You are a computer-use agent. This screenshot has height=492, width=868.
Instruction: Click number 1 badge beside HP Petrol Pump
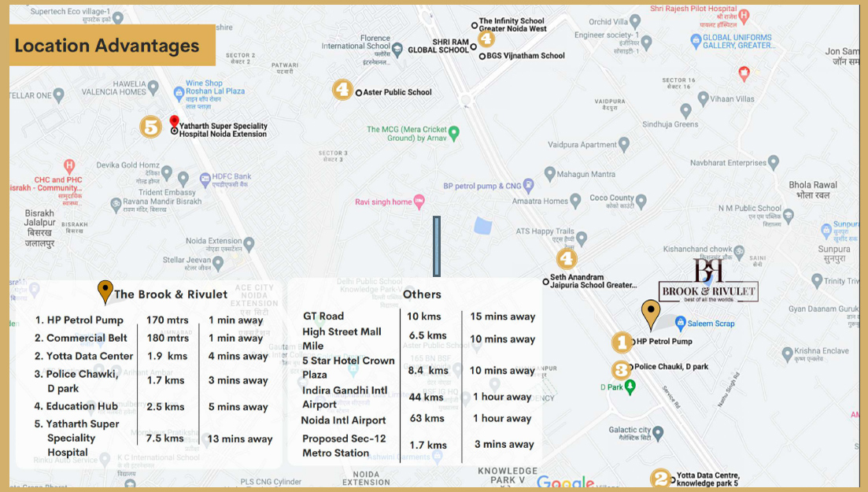[x=622, y=342]
